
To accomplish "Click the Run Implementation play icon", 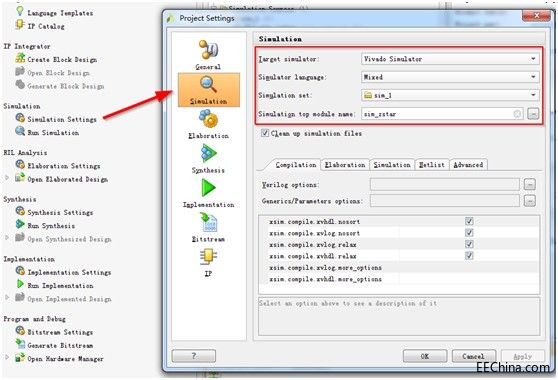I will coord(20,284).
